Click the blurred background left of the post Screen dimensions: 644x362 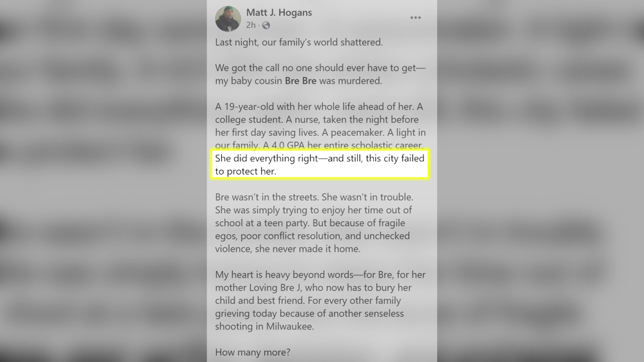click(103, 181)
